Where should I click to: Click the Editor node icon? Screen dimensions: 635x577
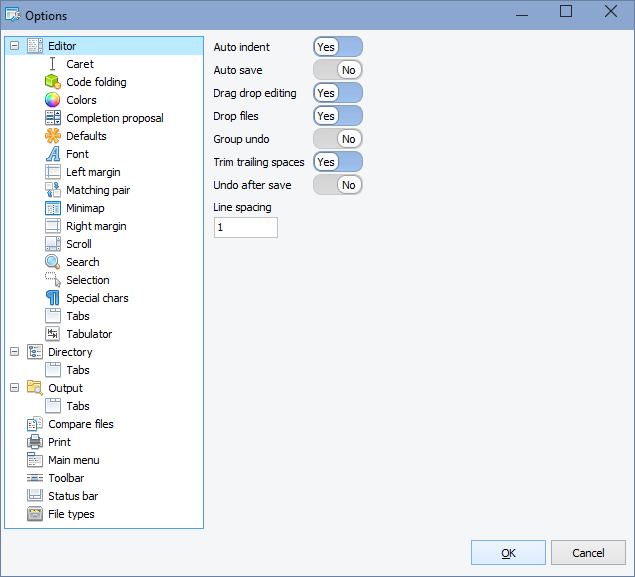pyautogui.click(x=35, y=46)
